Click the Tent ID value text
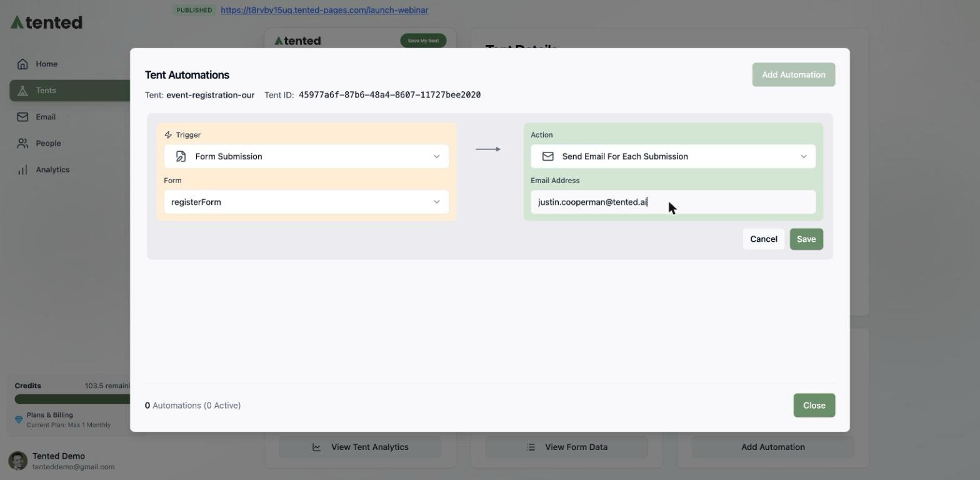Image resolution: width=980 pixels, height=480 pixels. coord(389,95)
